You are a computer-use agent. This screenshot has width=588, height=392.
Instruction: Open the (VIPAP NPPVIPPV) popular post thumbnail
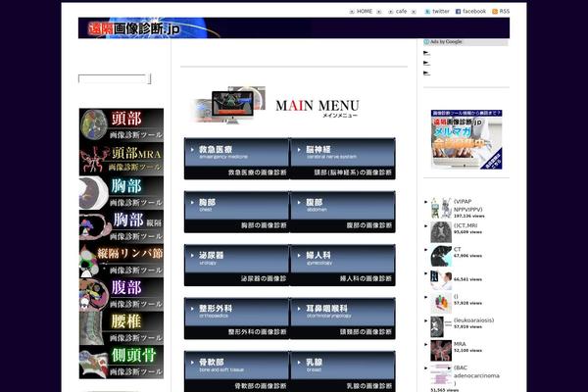point(441,208)
